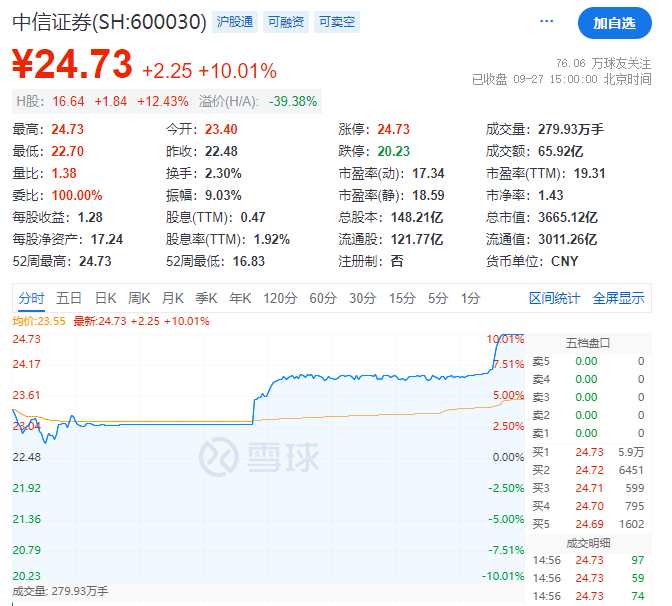The width and height of the screenshot is (672, 606).
Task: Choose the 15分 interval tab
Action: [x=401, y=298]
